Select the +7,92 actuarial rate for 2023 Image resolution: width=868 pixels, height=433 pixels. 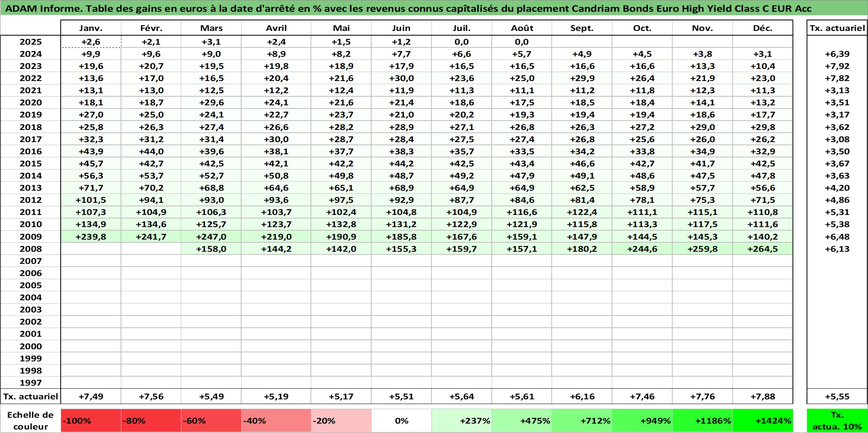click(837, 66)
